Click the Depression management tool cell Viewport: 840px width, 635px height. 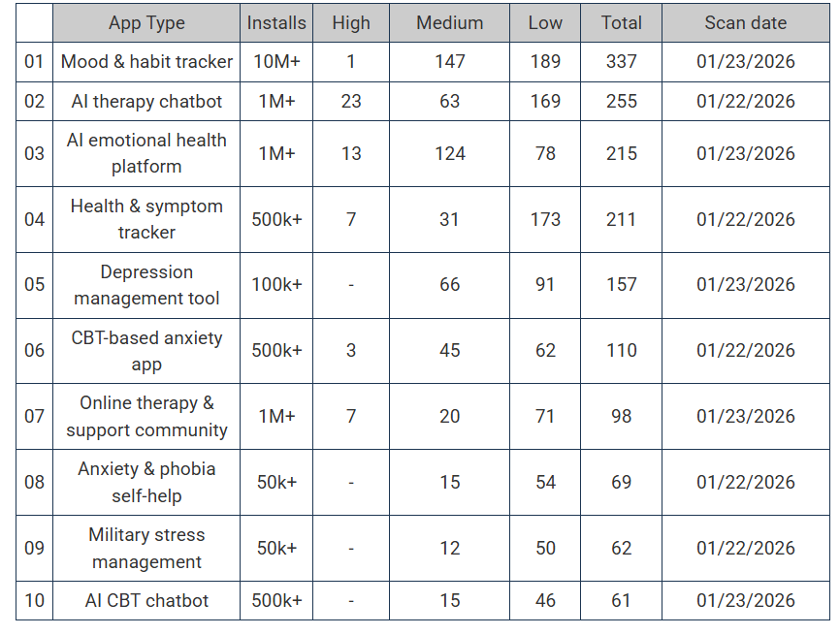tap(146, 285)
